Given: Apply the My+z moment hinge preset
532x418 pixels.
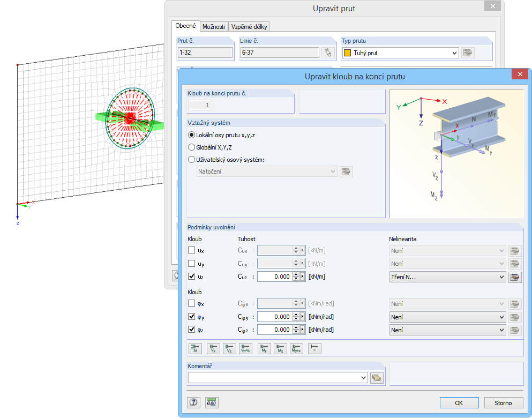Looking at the screenshot, I should pos(296,348).
